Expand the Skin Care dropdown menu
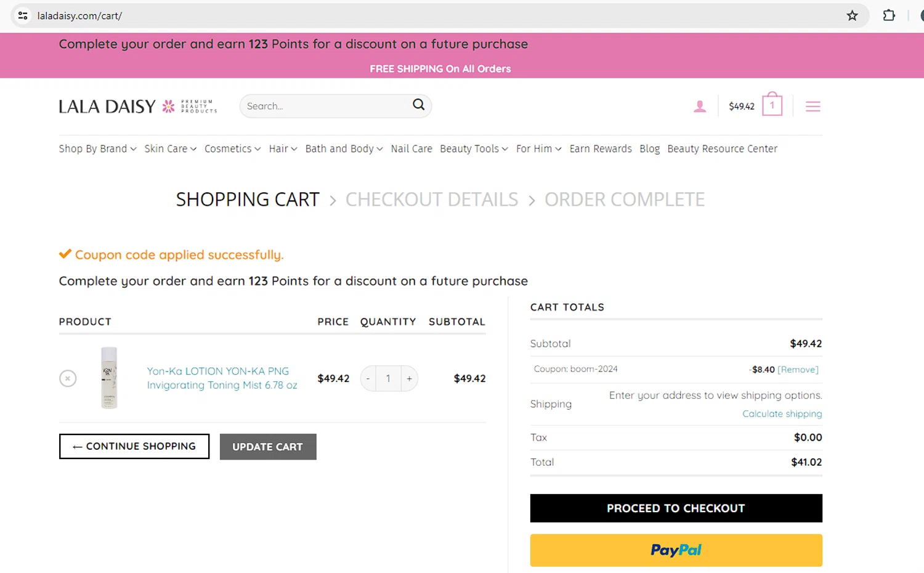 click(170, 149)
